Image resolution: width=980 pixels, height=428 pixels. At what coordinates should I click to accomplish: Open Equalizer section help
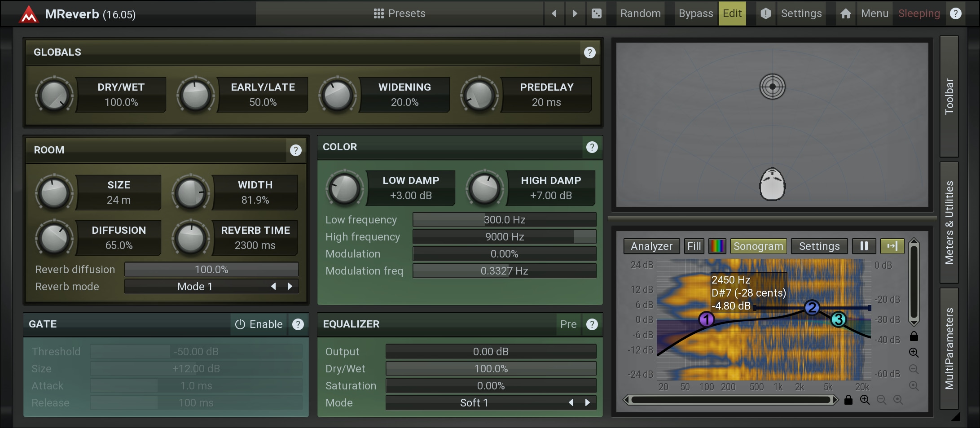(592, 324)
